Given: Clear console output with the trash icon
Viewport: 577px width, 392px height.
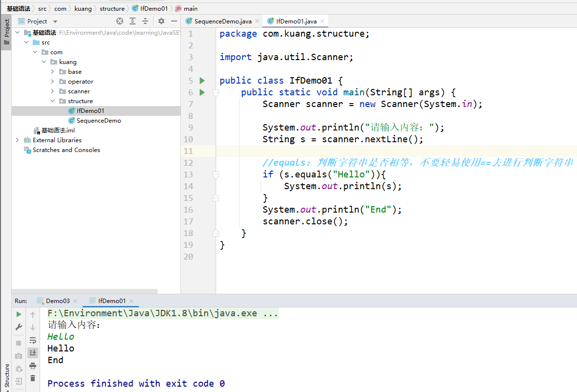Looking at the screenshot, I should coord(33,378).
